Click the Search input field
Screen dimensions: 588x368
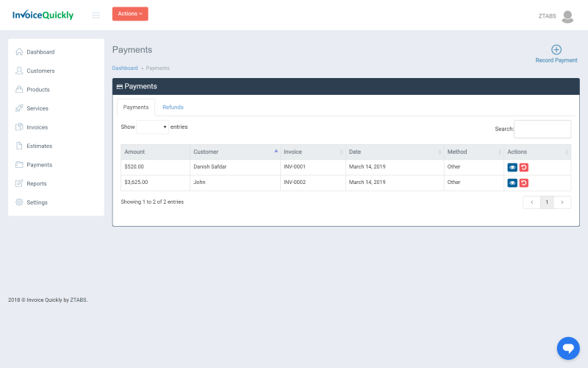542,129
